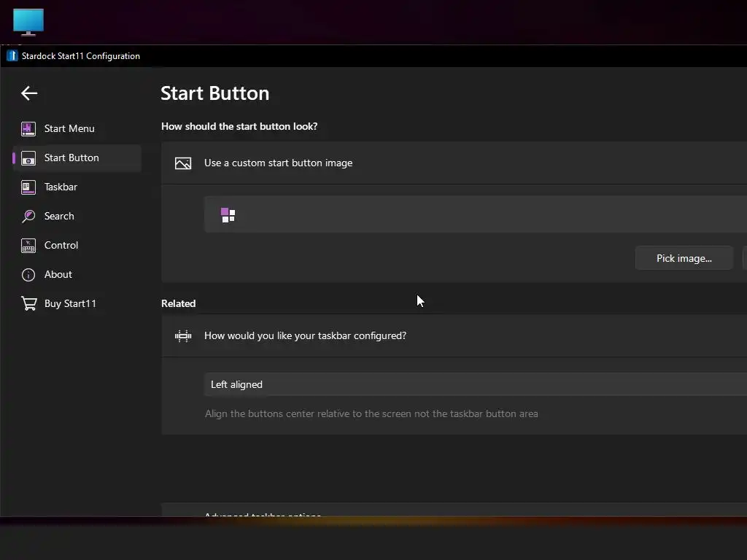Select the purple start button image thumbnail

(228, 215)
